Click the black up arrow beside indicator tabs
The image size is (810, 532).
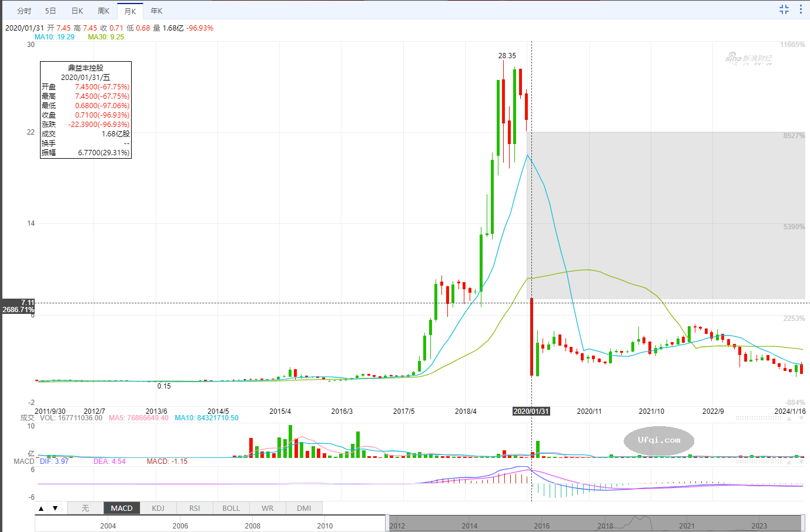click(41, 508)
